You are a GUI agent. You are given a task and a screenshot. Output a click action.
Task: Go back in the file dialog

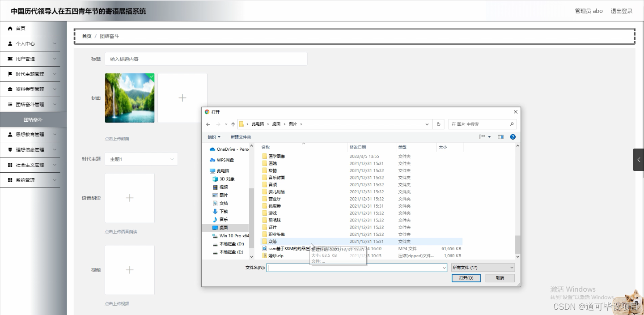click(x=208, y=124)
